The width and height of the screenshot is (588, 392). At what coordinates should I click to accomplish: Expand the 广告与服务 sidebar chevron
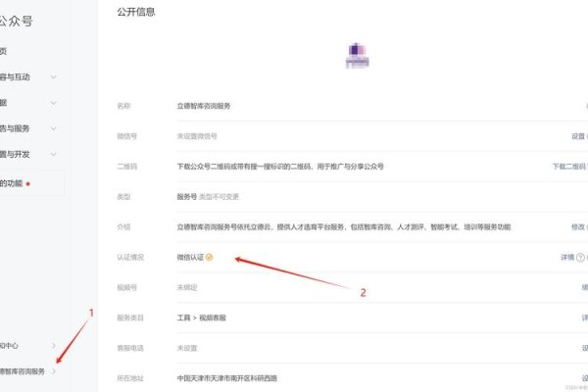(x=53, y=128)
